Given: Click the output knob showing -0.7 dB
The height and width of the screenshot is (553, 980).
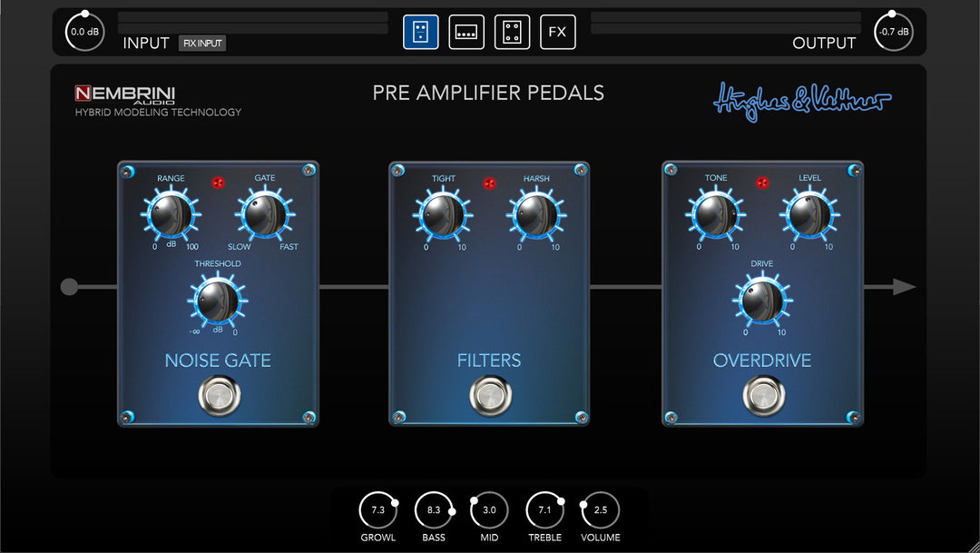Looking at the screenshot, I should [x=894, y=30].
